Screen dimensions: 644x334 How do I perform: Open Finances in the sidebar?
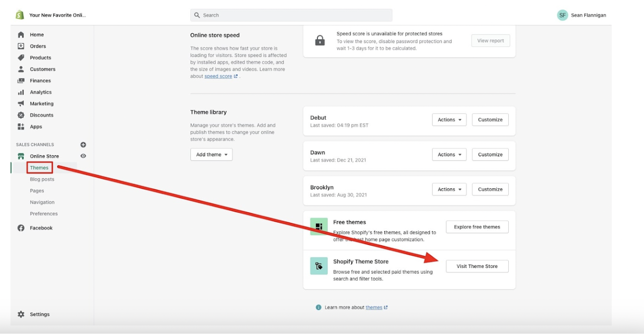[40, 81]
